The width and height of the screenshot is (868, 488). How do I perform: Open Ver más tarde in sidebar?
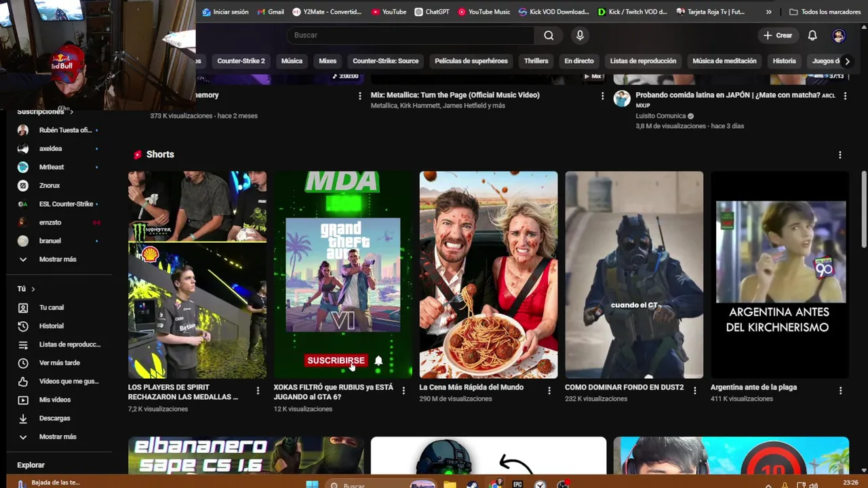[x=60, y=363]
